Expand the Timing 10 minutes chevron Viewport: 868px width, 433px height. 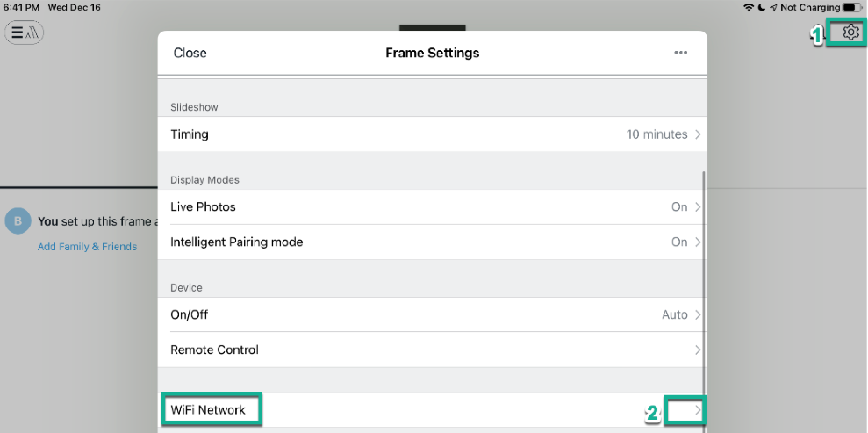tap(698, 134)
